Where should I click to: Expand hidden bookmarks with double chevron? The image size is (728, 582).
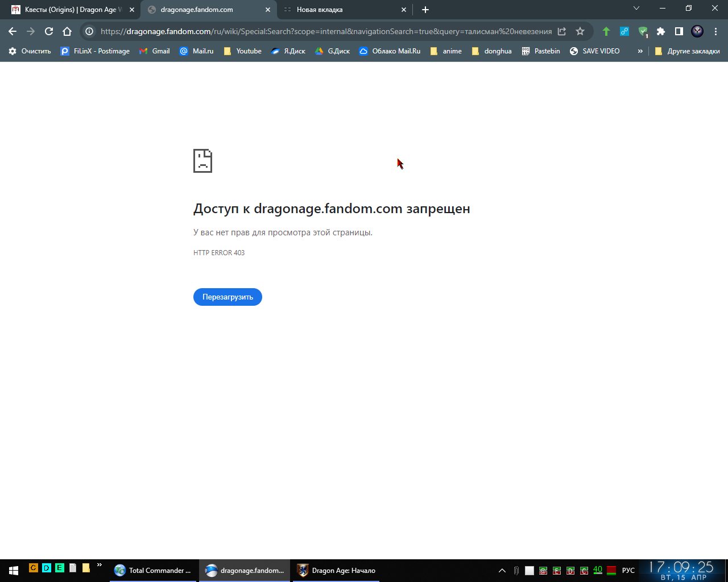(x=640, y=51)
